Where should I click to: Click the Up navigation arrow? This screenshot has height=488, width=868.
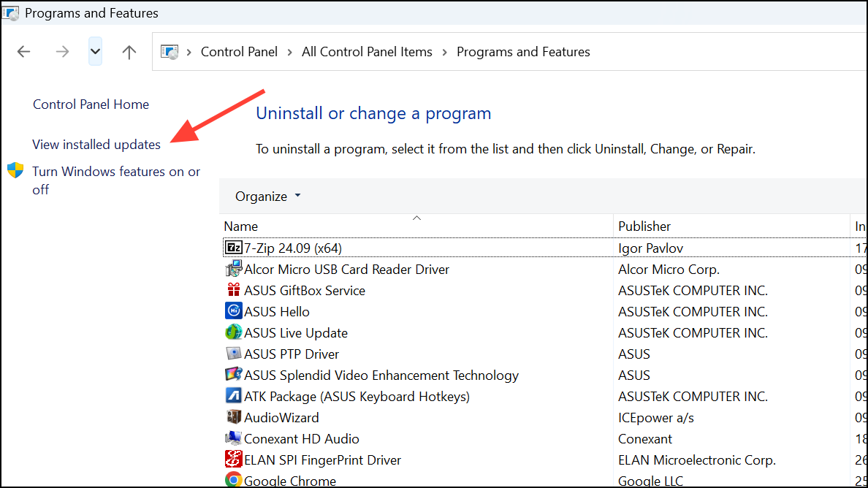[x=129, y=51]
